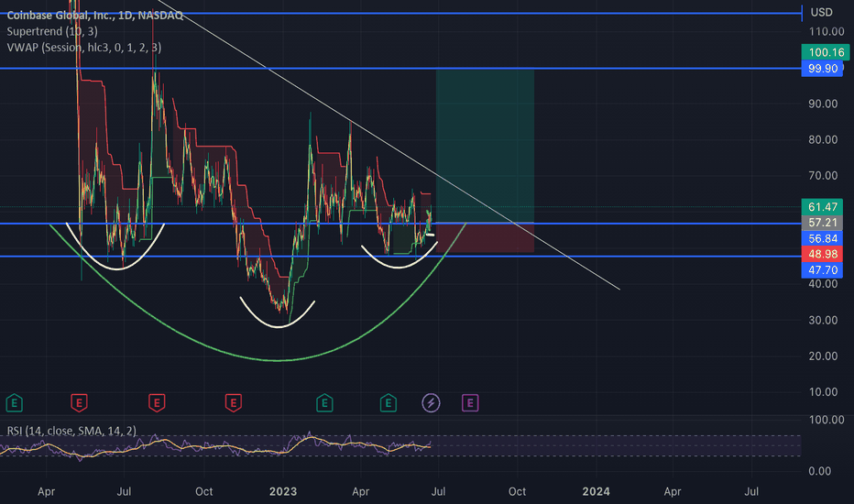Click the red earnings marker near November 2022

coord(234,403)
